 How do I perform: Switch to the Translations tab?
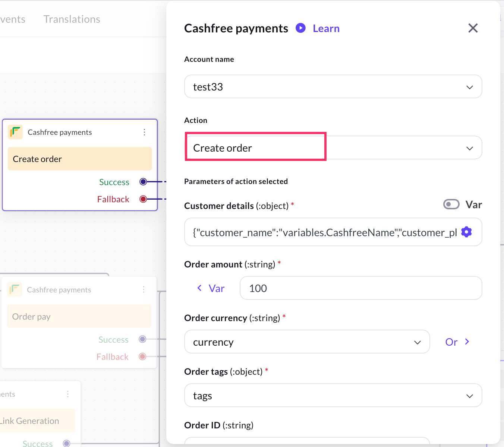tap(72, 19)
